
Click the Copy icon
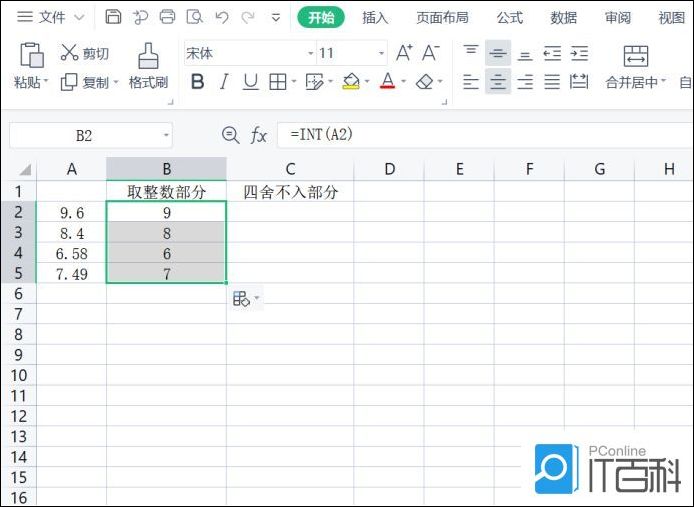(69, 82)
